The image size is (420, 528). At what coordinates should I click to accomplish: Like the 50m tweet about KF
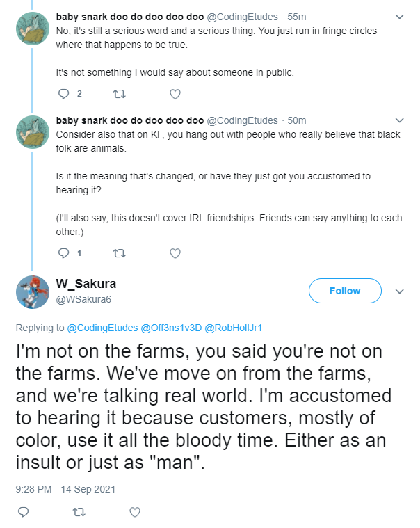point(175,253)
